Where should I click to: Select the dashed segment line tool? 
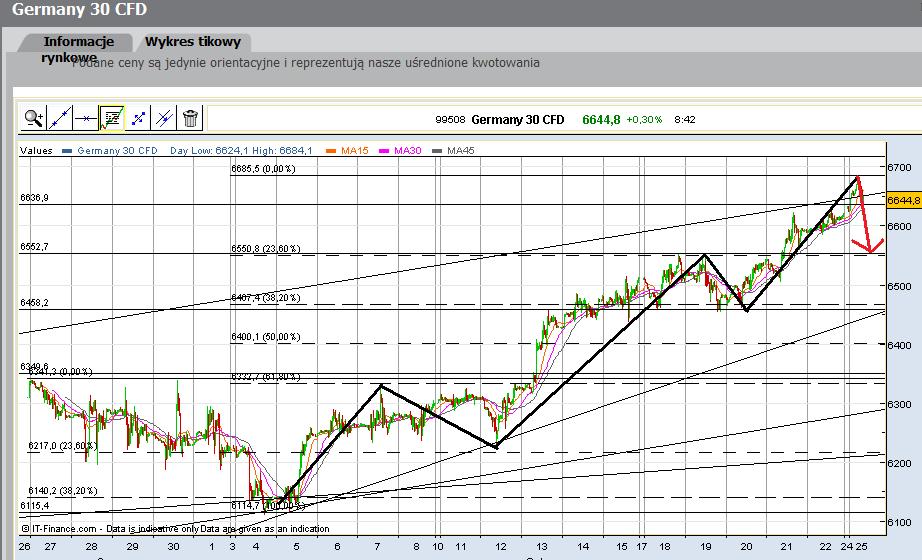pos(138,118)
